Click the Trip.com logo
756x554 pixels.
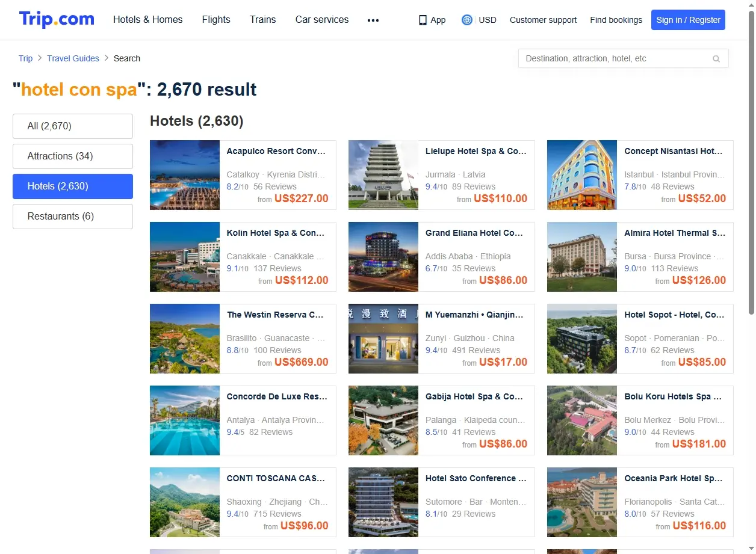pyautogui.click(x=57, y=19)
